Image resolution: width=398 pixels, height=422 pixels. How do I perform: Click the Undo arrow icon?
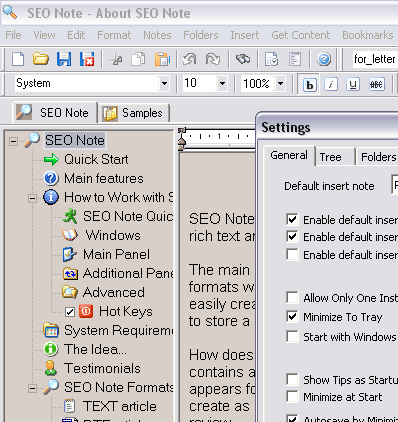coord(190,59)
